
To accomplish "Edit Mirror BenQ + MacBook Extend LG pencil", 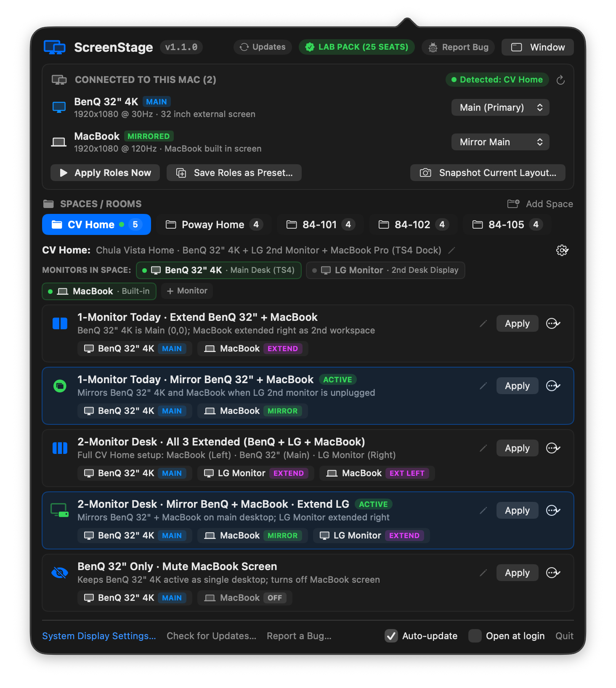I will (x=483, y=510).
